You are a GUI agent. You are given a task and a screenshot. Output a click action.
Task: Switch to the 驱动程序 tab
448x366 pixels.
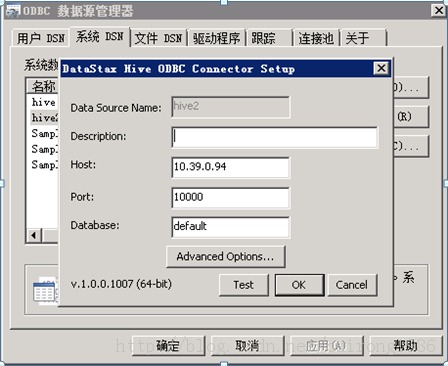point(217,38)
